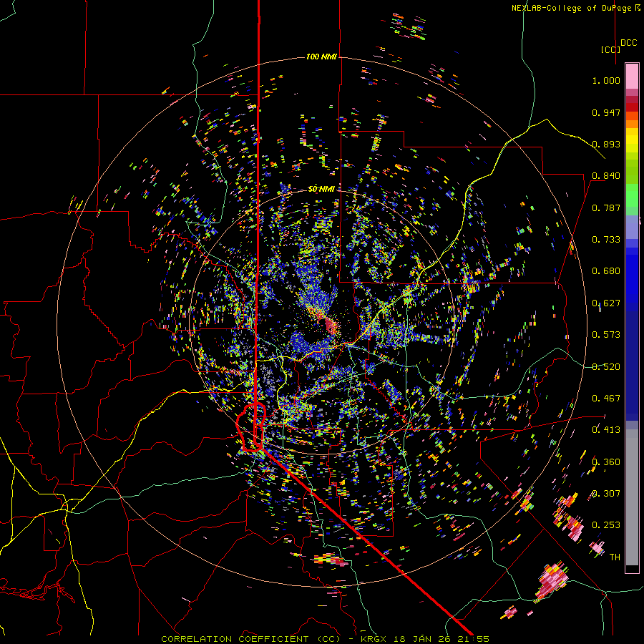Click the 0.467 legend value
Image resolution: width=644 pixels, height=644 pixels.
pos(606,399)
